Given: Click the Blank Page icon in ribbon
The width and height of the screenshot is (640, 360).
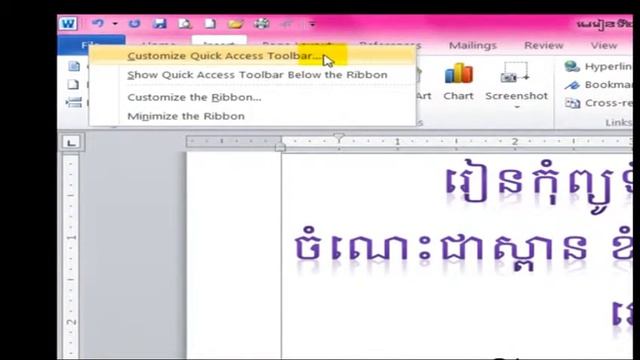Looking at the screenshot, I should point(73,84).
